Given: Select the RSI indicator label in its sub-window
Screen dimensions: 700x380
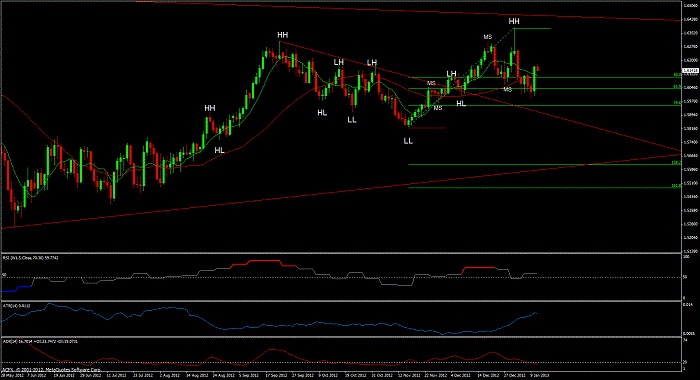Looking at the screenshot, I should (30, 258).
